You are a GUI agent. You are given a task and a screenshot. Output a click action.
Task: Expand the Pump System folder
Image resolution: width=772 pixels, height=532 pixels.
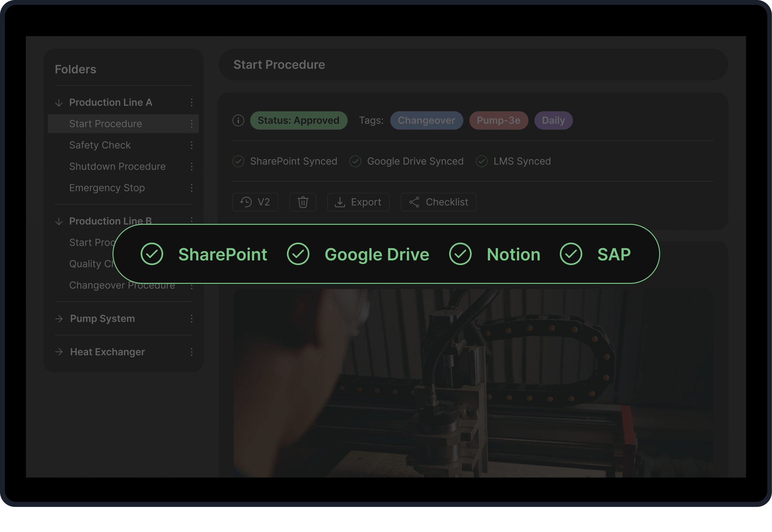tap(59, 319)
